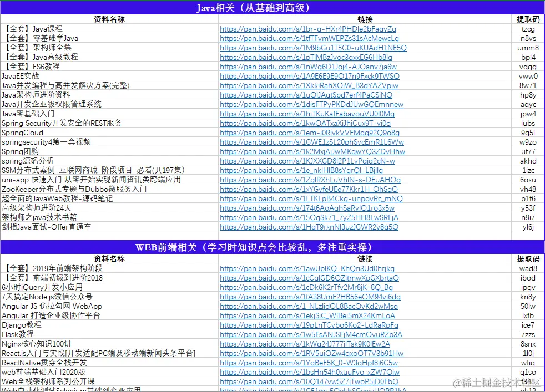Screen dimensions: 545x392
Task: Open the Baidu link for 【全套】Java课程
Action: click(x=308, y=29)
